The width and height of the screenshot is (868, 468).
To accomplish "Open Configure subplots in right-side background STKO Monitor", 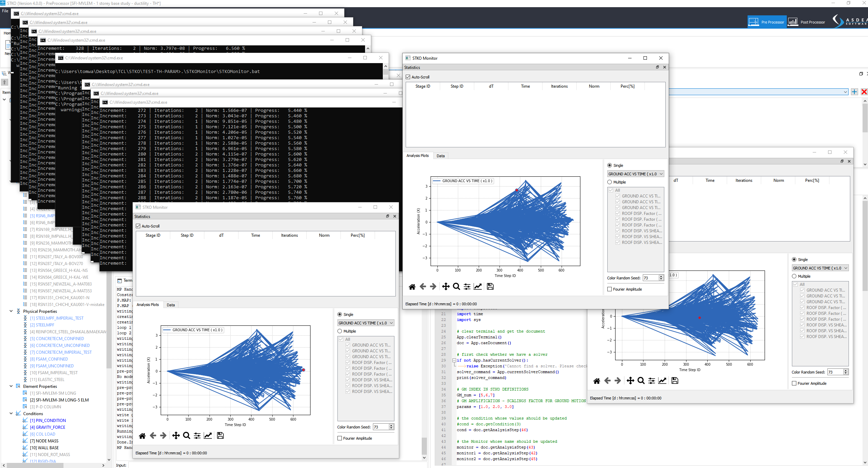I will 652,381.
